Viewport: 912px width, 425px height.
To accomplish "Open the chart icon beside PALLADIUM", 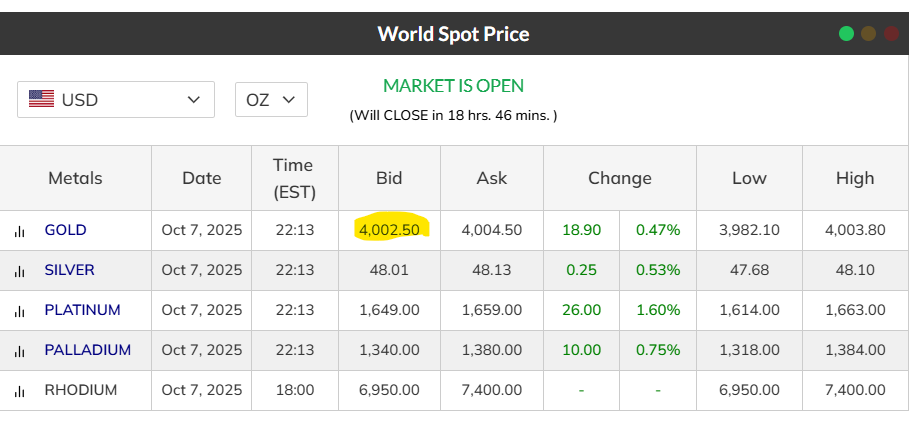I will [19, 351].
